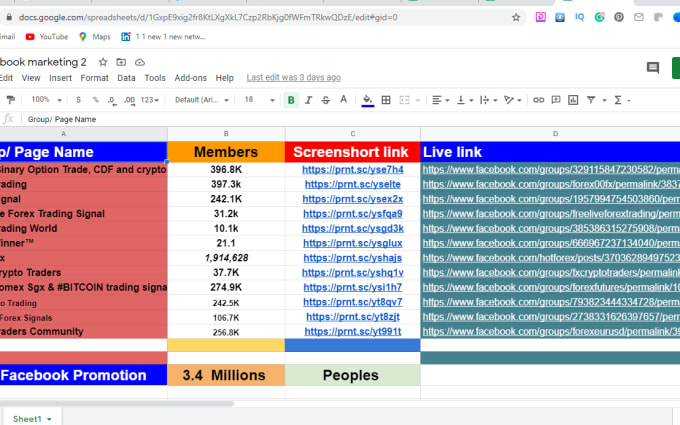Open the Add-ons menu
The height and width of the screenshot is (425, 680).
pyautogui.click(x=190, y=78)
